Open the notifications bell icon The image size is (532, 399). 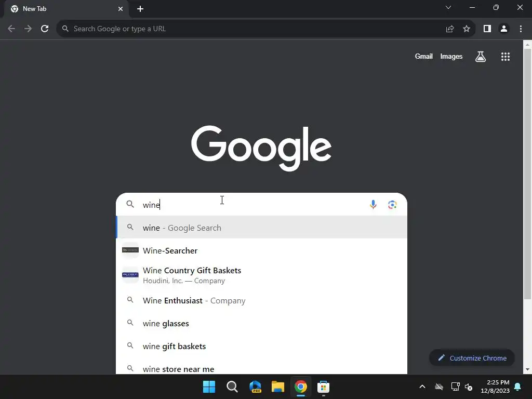518,387
